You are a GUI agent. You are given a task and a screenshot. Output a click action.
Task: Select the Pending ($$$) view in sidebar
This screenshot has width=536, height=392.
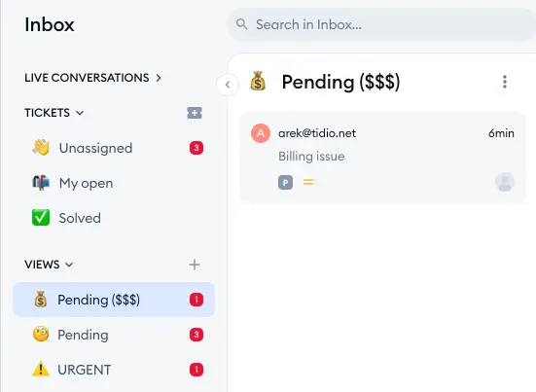(x=114, y=300)
